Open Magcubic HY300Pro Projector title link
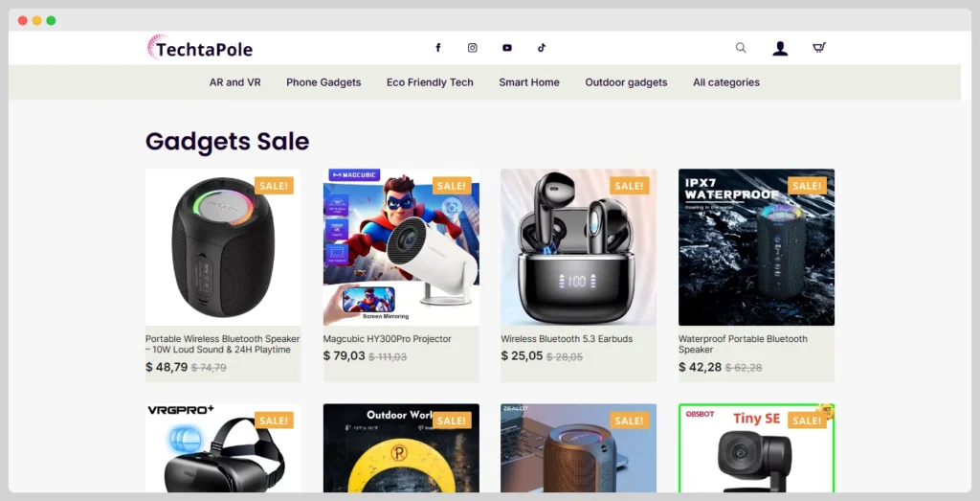This screenshot has height=501, width=980. coord(387,339)
